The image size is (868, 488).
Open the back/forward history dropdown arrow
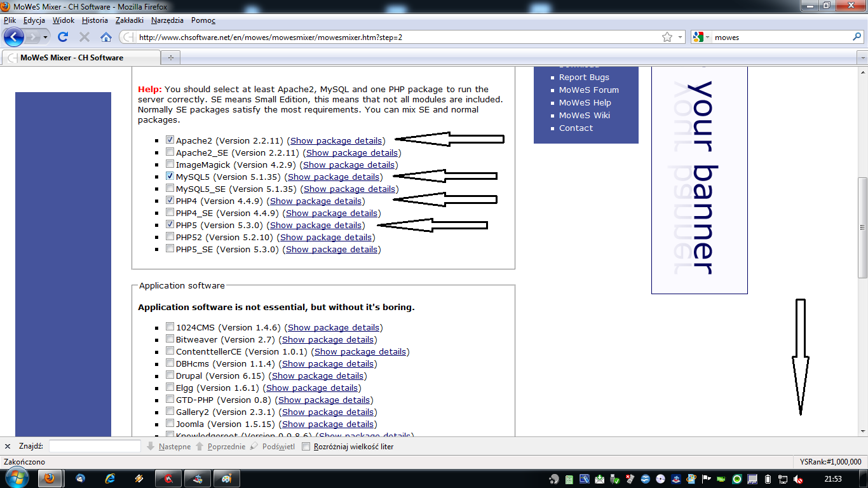click(x=45, y=37)
